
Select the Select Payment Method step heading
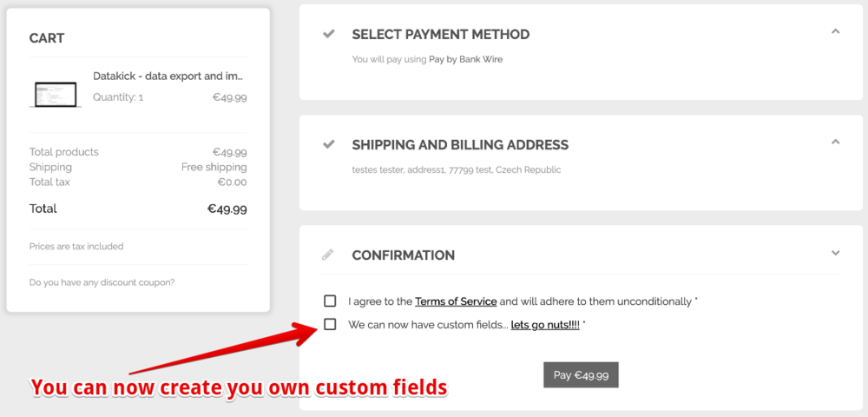(x=440, y=35)
